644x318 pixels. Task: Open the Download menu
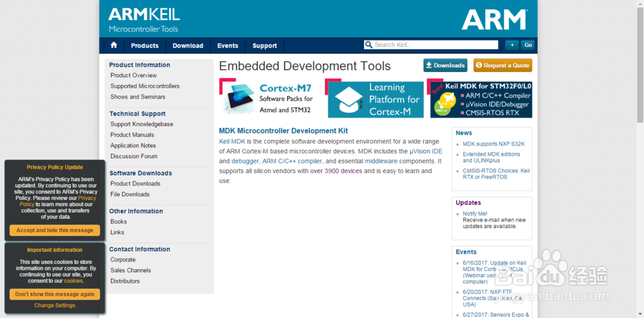tap(187, 46)
